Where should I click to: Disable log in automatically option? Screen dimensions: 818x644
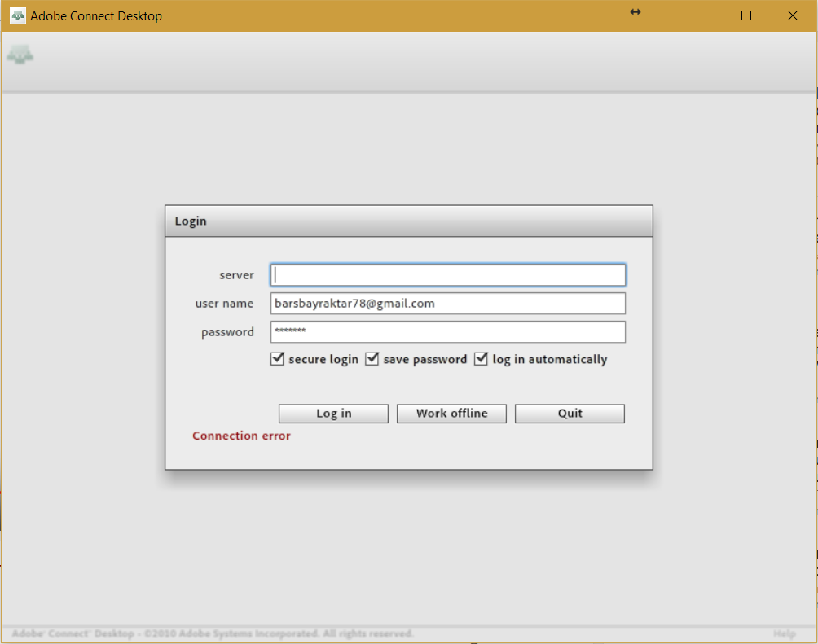[x=481, y=359]
